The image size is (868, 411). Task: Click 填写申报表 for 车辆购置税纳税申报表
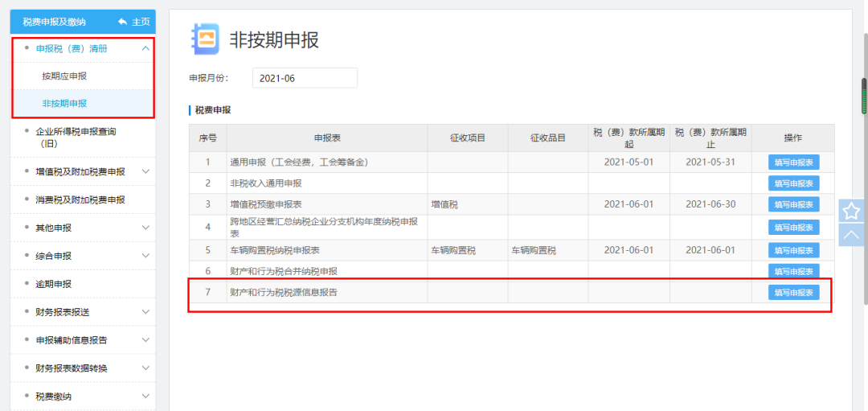click(x=793, y=250)
